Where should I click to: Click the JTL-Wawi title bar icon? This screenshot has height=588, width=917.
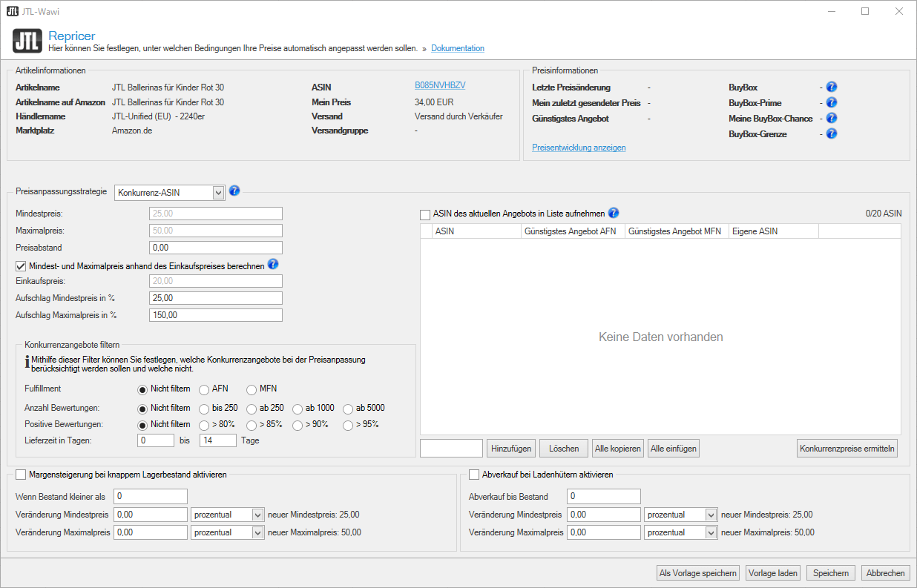click(13, 11)
